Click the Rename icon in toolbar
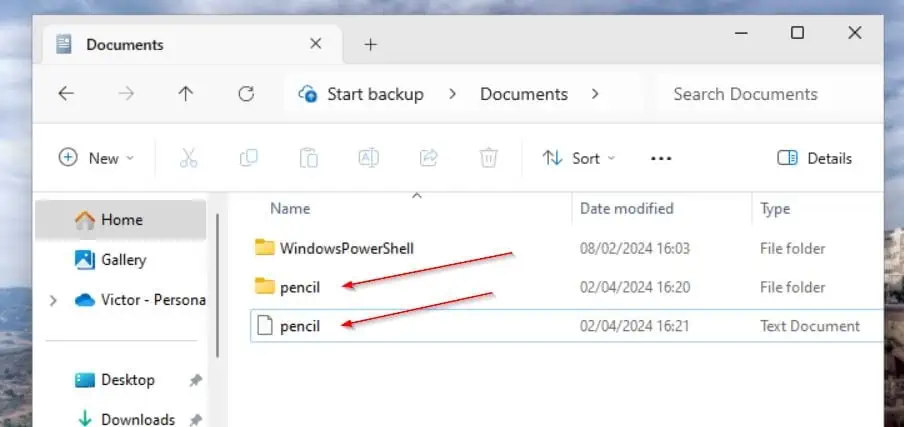Image resolution: width=904 pixels, height=427 pixels. [368, 158]
